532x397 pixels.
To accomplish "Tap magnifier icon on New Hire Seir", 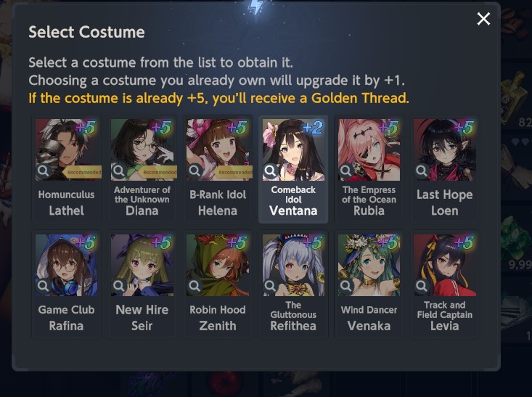I will 119,286.
